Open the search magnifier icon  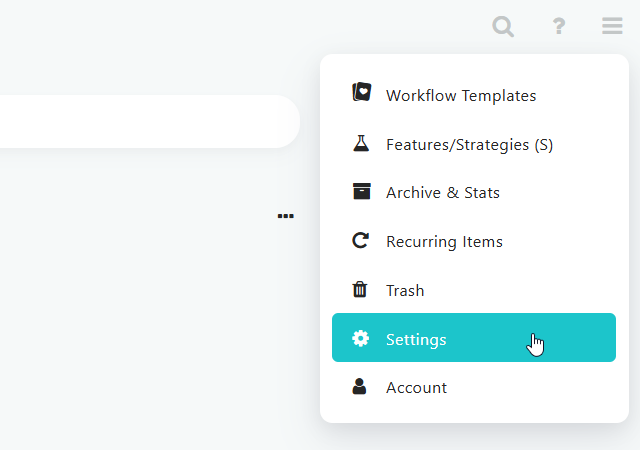503,27
